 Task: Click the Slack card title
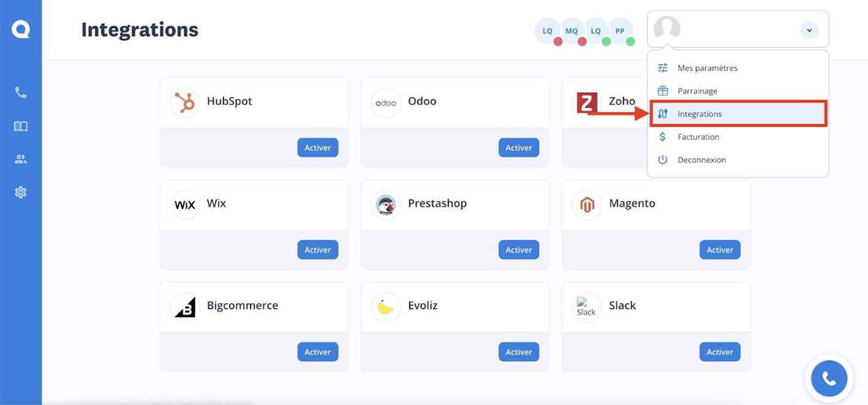click(622, 305)
